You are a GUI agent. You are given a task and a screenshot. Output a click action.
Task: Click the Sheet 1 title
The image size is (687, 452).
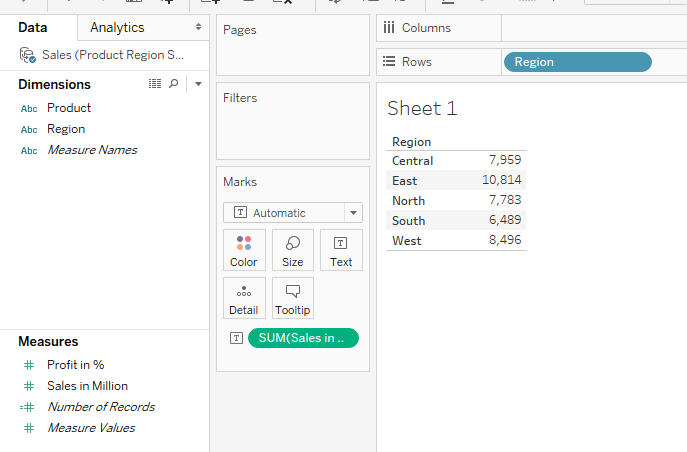[x=422, y=109]
